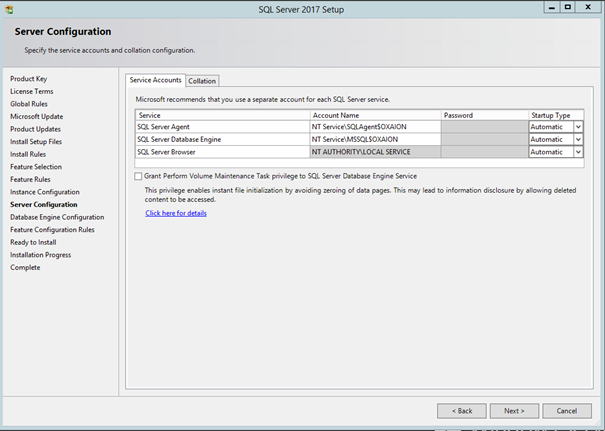The height and width of the screenshot is (431, 605).
Task: Click Server Configuration step in sidebar
Action: coord(44,205)
